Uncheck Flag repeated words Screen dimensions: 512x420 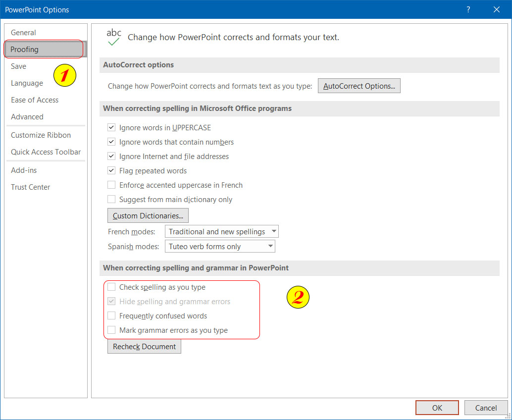[x=111, y=171]
